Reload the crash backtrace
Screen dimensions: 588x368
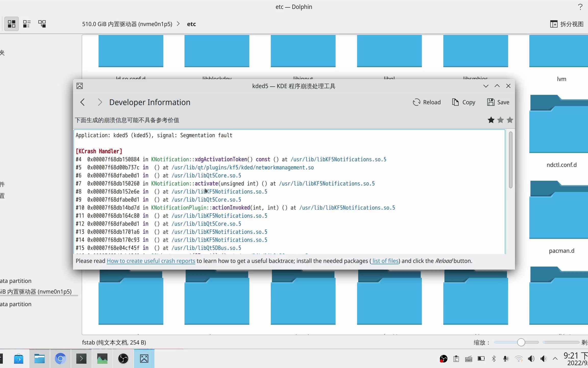(427, 102)
